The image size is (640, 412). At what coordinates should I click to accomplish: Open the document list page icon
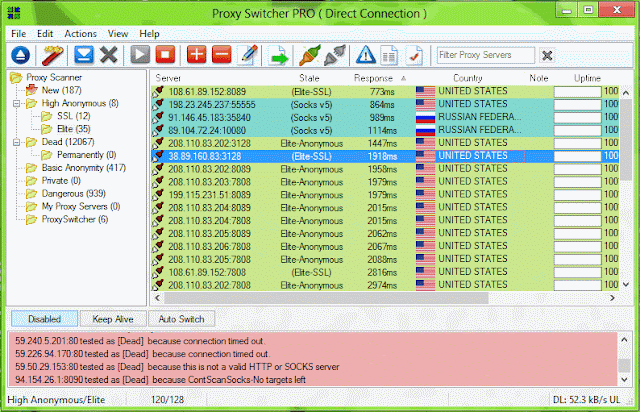389,56
